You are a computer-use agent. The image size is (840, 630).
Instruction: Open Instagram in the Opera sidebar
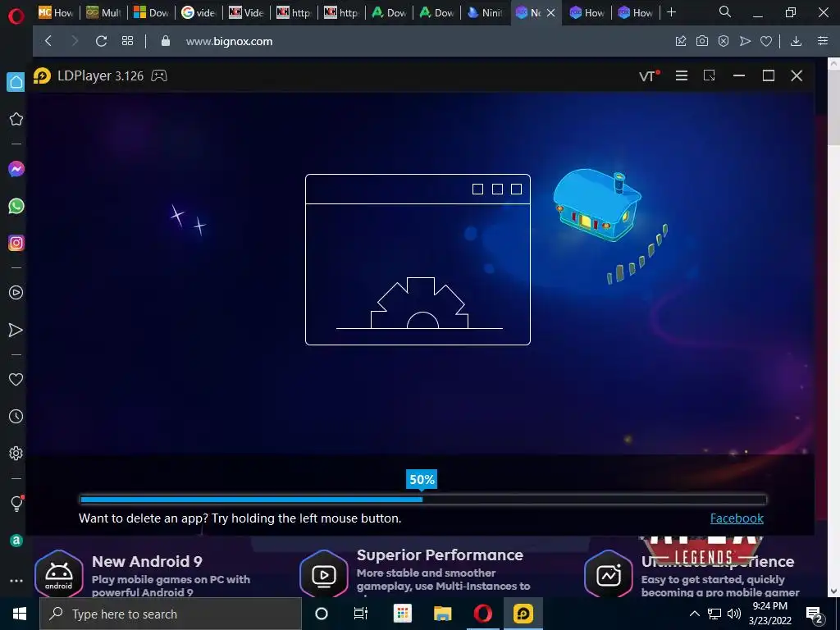16,243
